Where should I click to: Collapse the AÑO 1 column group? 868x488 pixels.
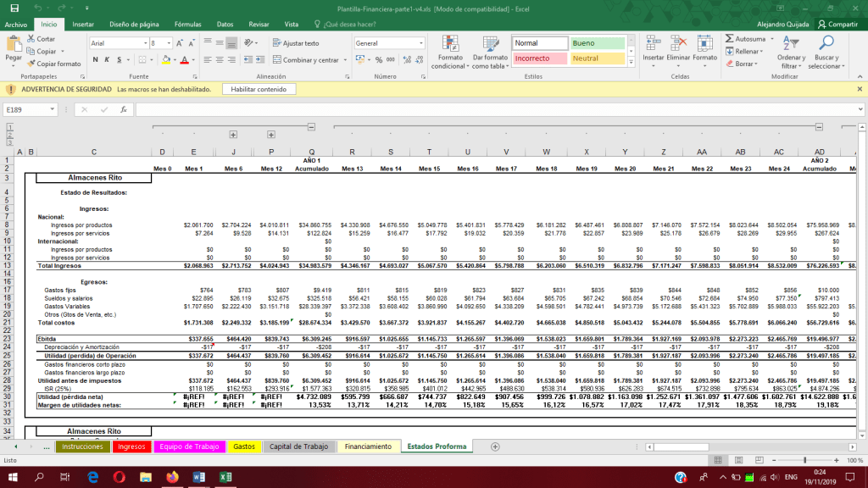pyautogui.click(x=311, y=126)
